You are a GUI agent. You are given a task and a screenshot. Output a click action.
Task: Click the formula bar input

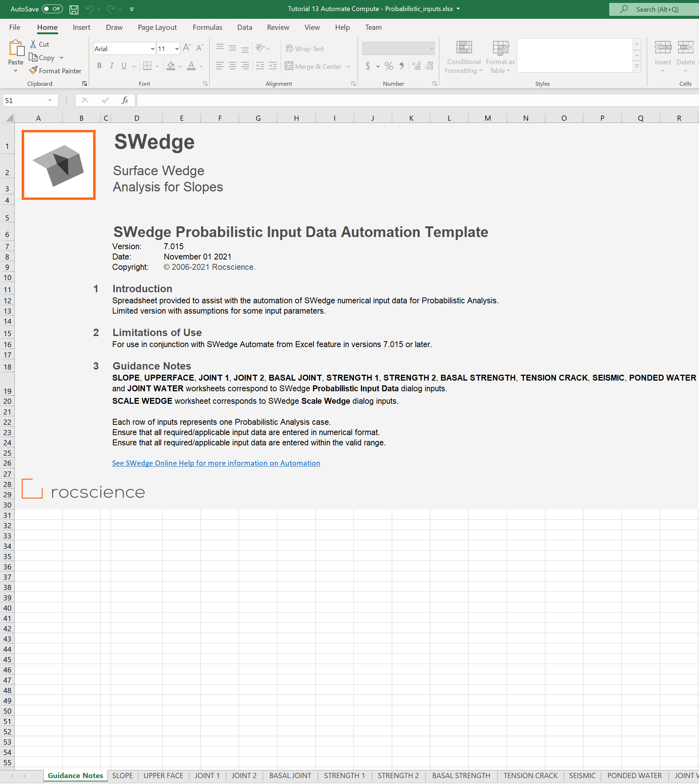point(418,100)
